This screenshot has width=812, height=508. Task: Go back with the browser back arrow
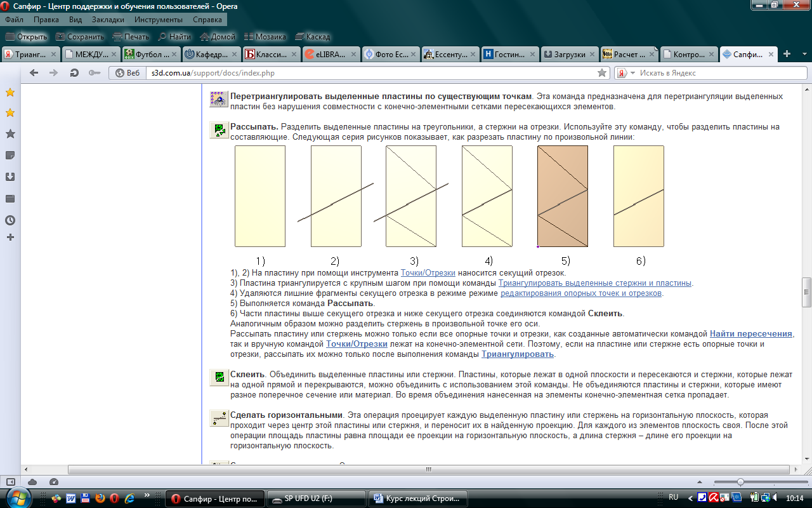click(x=34, y=73)
